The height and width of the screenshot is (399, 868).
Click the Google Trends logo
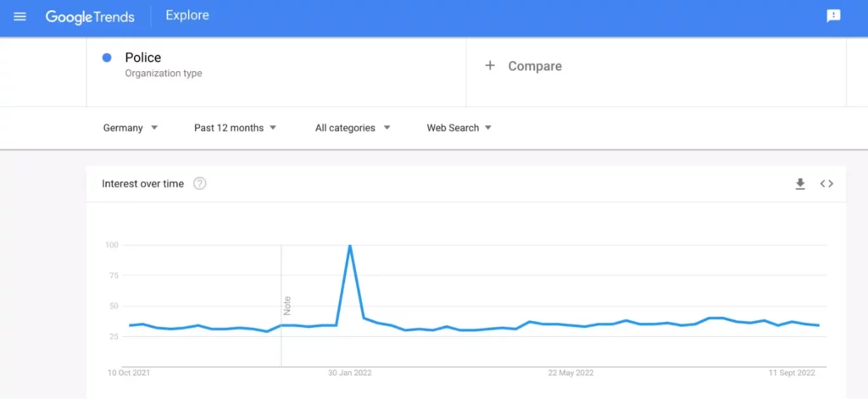pyautogui.click(x=90, y=17)
